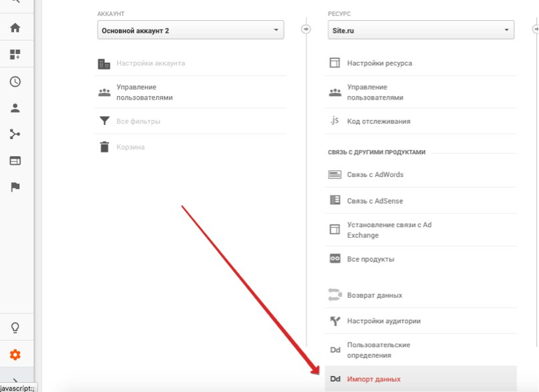This screenshot has width=539, height=392.
Task: Open Discover lightbulb icon in sidebar
Action: [x=15, y=327]
